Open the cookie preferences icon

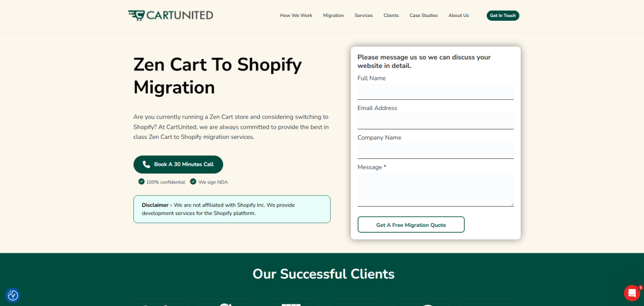point(13,295)
